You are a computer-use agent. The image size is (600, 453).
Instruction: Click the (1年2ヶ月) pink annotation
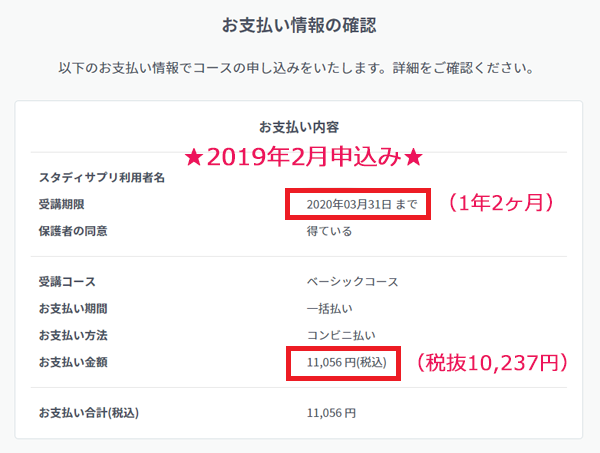click(x=502, y=202)
